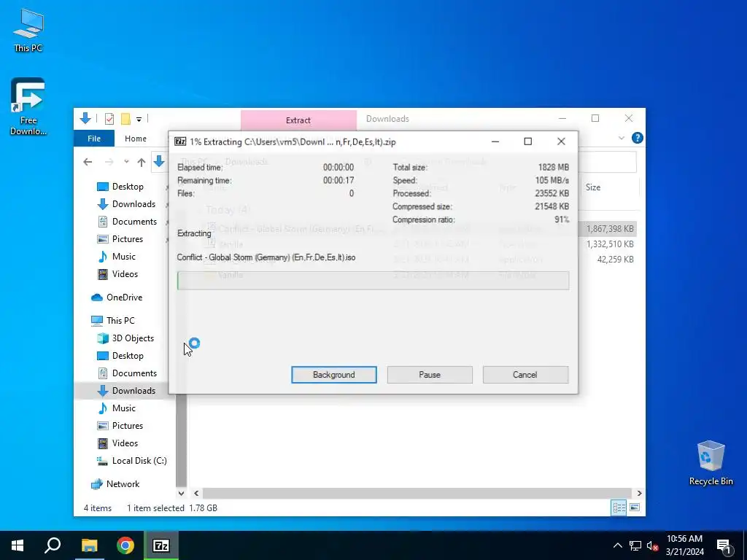Go up one folder level
747x560 pixels.
pos(142,162)
